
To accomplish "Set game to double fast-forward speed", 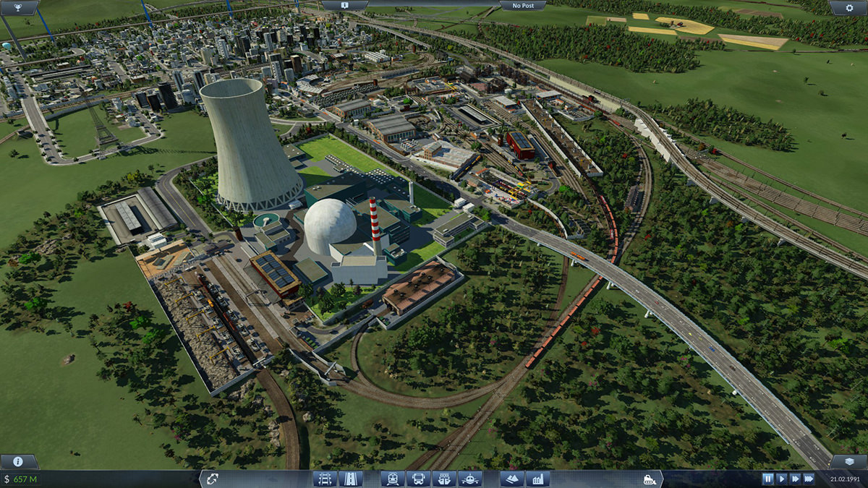I will pos(795,479).
